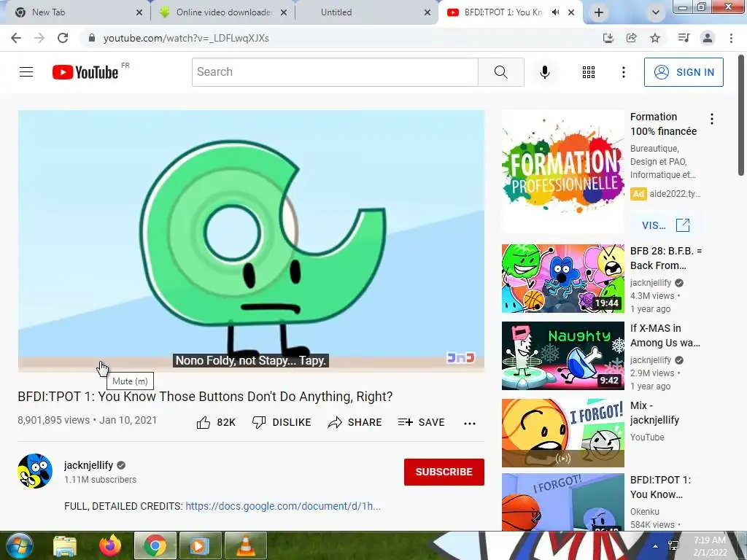Subscribe to jacknjellify channel
Image resolution: width=747 pixels, height=560 pixels.
point(444,472)
